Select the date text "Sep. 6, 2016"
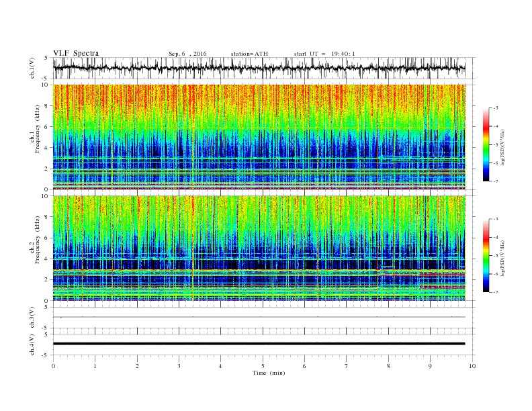 (x=187, y=54)
